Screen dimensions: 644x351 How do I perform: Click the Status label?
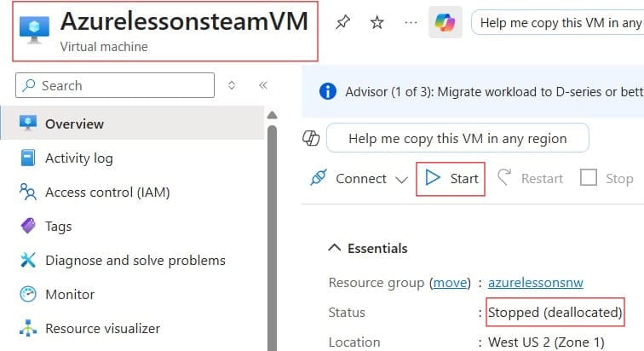(347, 313)
